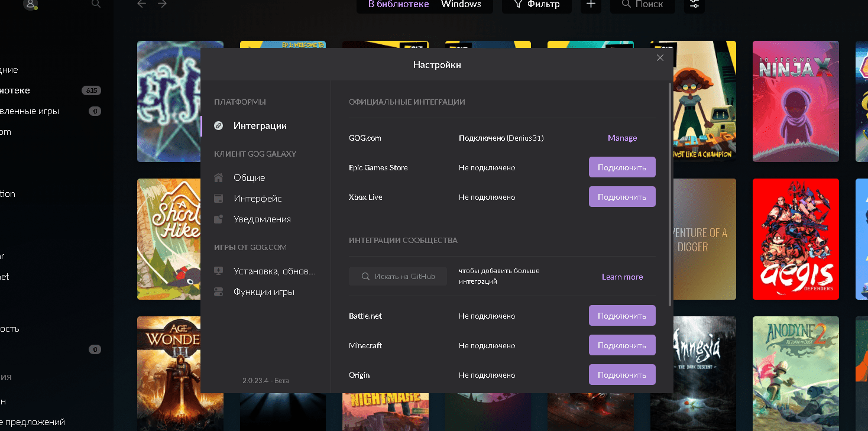Open Общие settings via the home icon
Screen dimensions: 868x431
coord(219,177)
